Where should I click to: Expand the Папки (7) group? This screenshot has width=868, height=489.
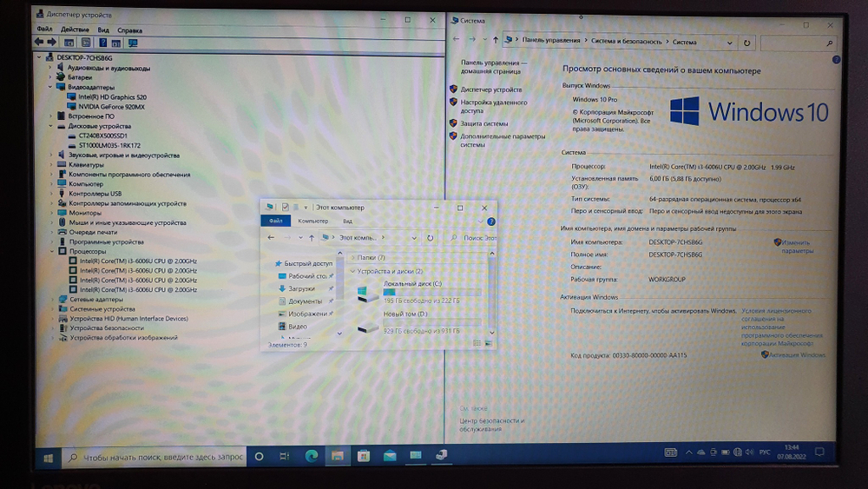pos(352,257)
